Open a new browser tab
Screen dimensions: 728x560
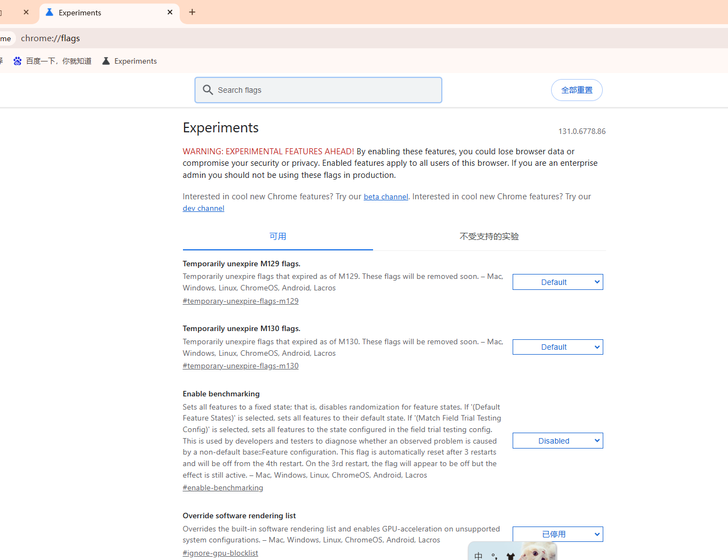coord(192,12)
